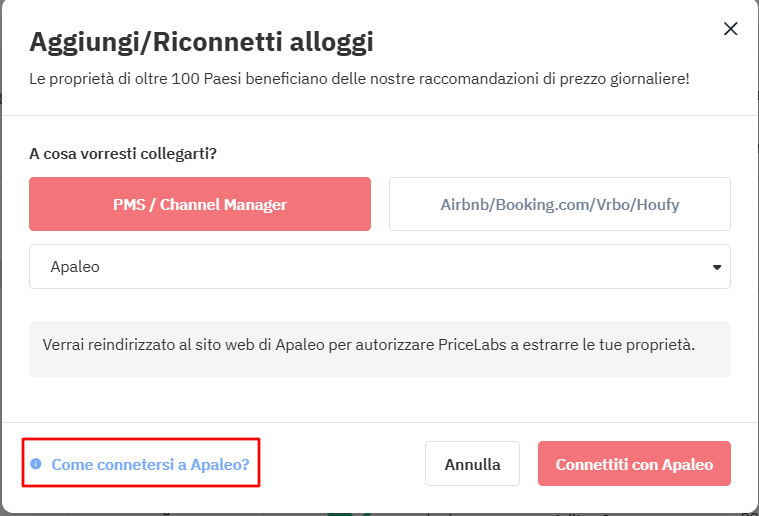The image size is (759, 516).
Task: Click the Annulla button
Action: [472, 464]
